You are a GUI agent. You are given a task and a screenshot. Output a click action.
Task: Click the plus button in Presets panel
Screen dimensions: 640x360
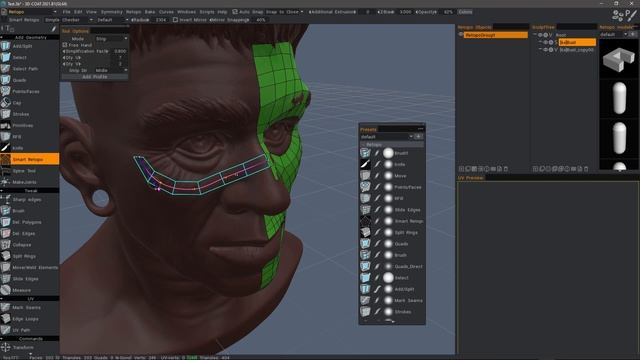419,136
